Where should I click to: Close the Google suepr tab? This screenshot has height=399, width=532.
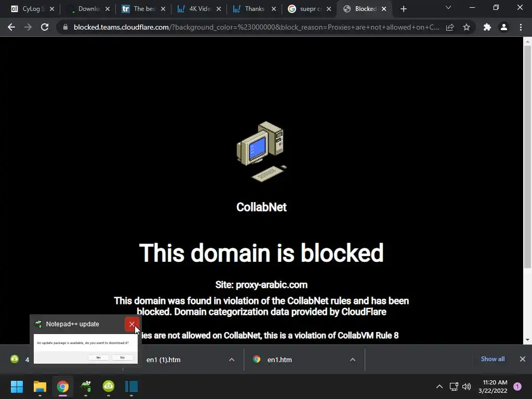[329, 9]
